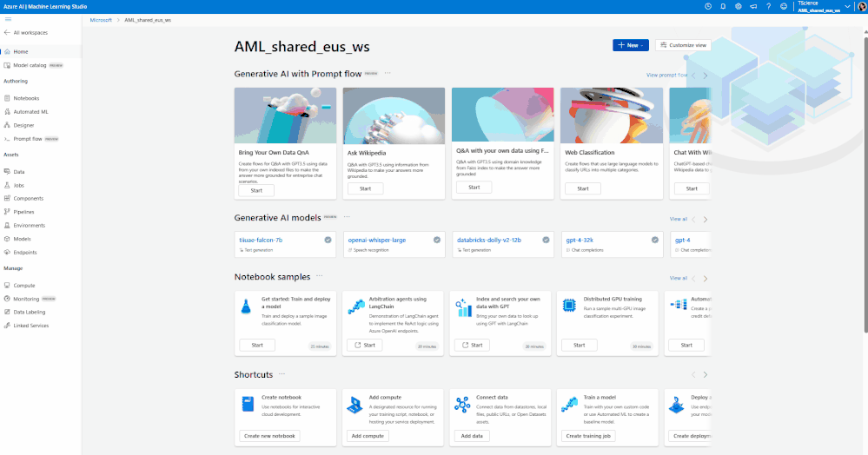Open the recent activity clock icon
This screenshot has width=868, height=455.
click(x=708, y=7)
